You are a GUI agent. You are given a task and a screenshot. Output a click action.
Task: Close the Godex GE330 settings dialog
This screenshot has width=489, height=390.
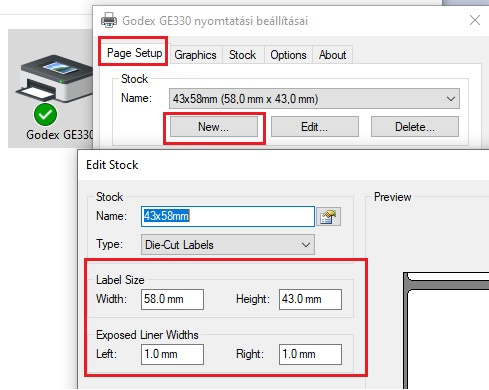pos(475,20)
